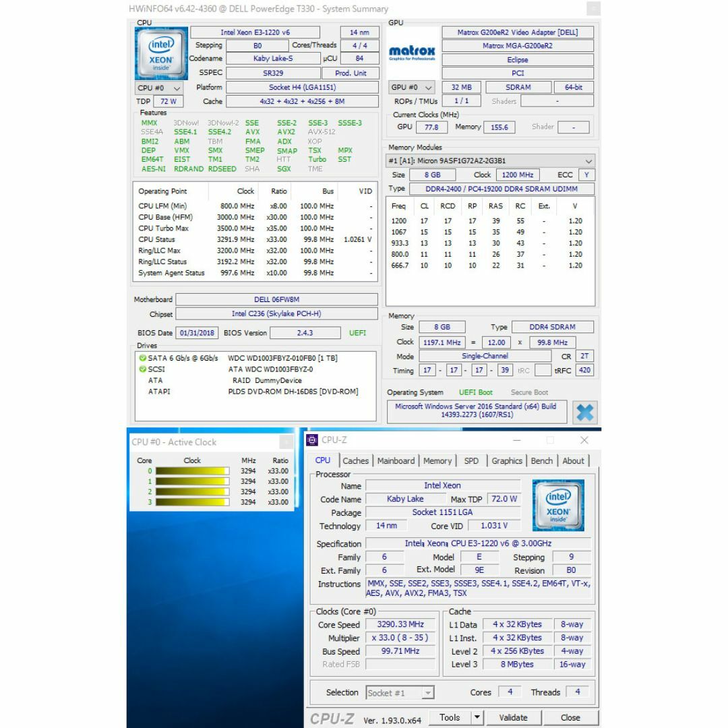Click the Single-Channel mode field
This screenshot has width=728, height=728.
[x=485, y=356]
